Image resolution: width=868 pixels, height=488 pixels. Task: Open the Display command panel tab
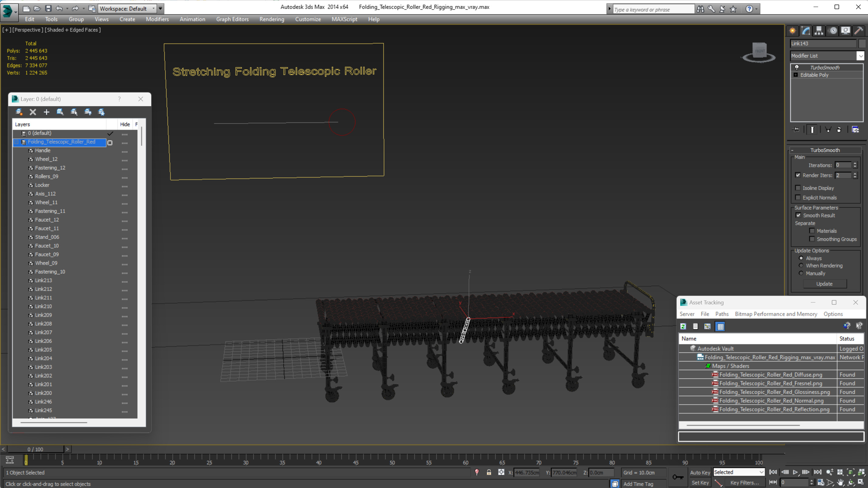point(845,31)
